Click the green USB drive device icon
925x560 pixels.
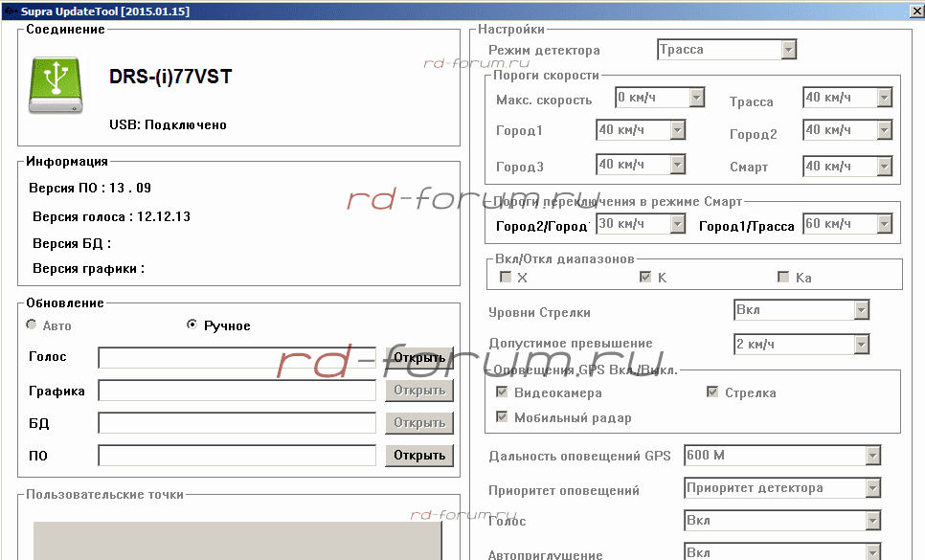[x=56, y=85]
